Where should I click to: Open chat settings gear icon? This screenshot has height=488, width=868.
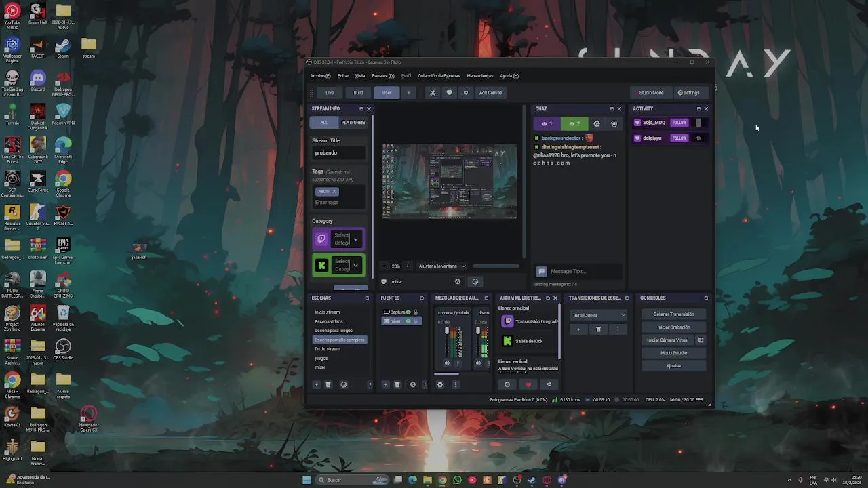[597, 123]
